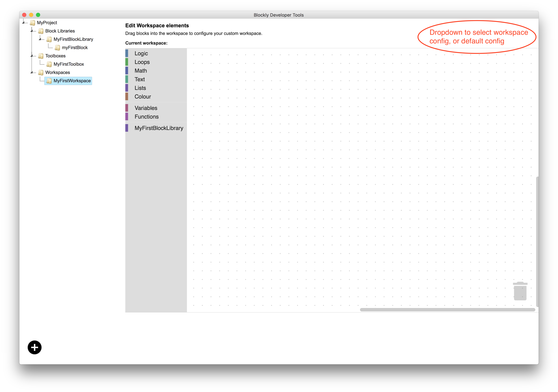
Task: Click the folder icon beside MyFirstBlockLibrary
Action: coord(49,39)
